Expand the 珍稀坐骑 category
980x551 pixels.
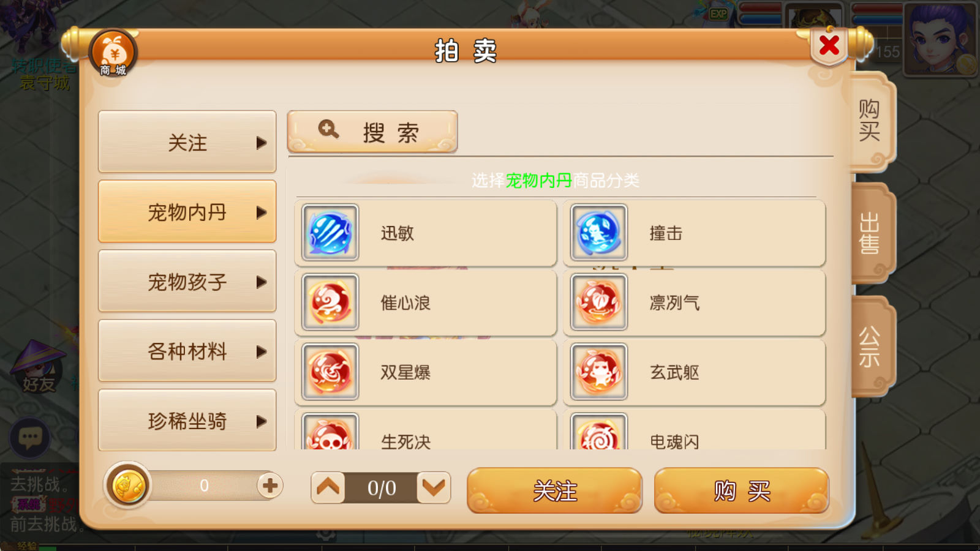[187, 421]
